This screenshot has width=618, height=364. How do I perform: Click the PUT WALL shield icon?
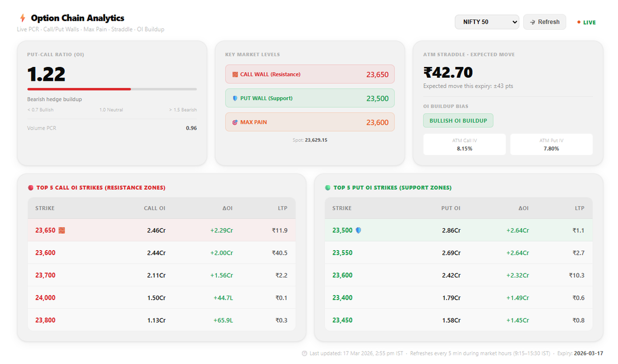click(x=235, y=98)
